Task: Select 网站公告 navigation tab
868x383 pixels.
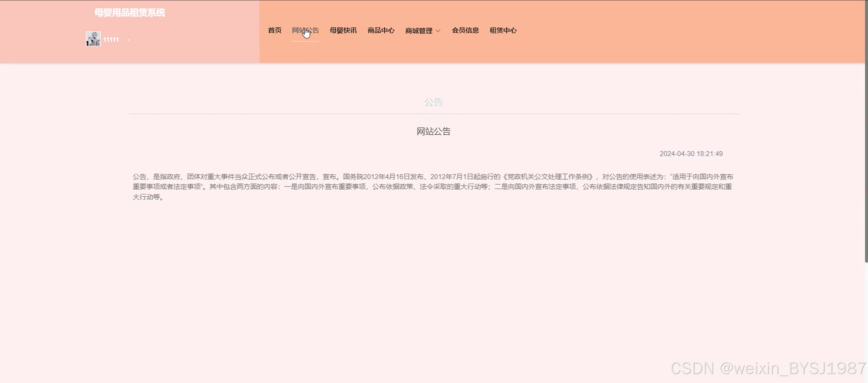Action: click(x=305, y=30)
